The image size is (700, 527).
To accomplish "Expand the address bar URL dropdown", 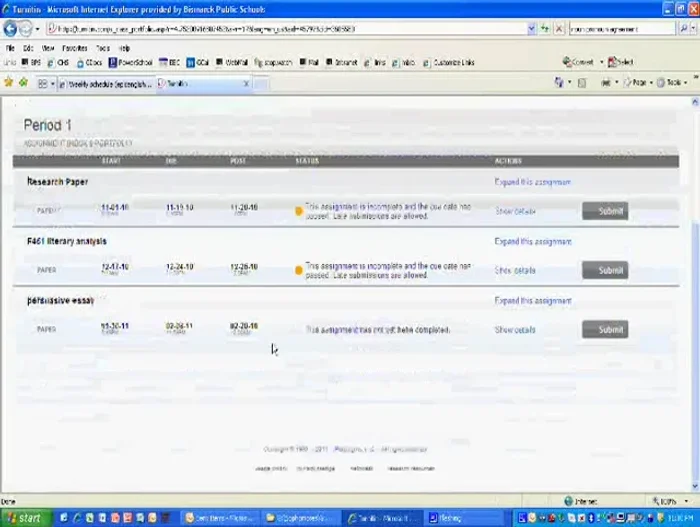I will pyautogui.click(x=531, y=29).
